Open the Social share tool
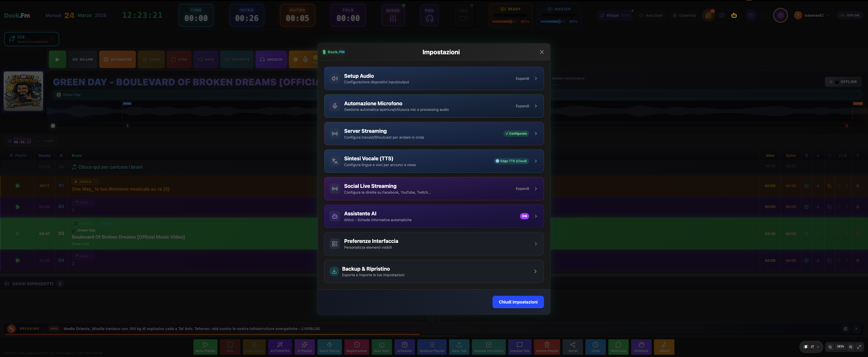Screen dimensions: 868x357 pos(573,347)
